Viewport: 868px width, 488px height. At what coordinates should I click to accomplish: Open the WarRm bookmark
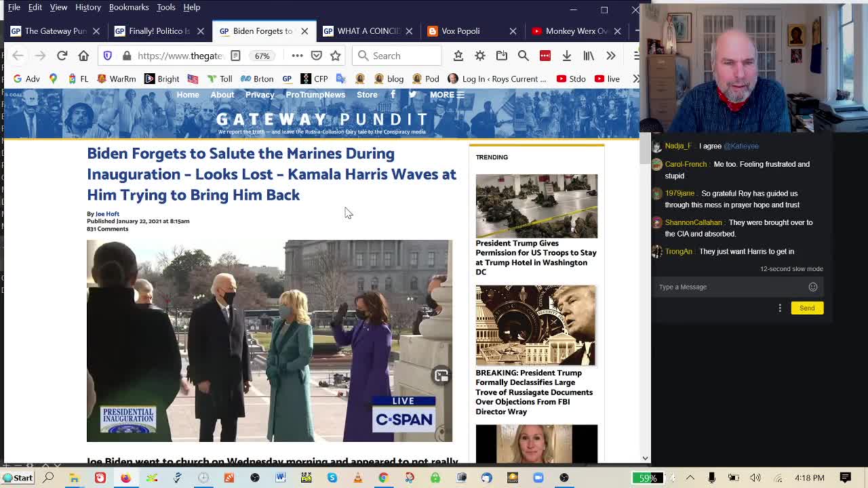coord(116,79)
